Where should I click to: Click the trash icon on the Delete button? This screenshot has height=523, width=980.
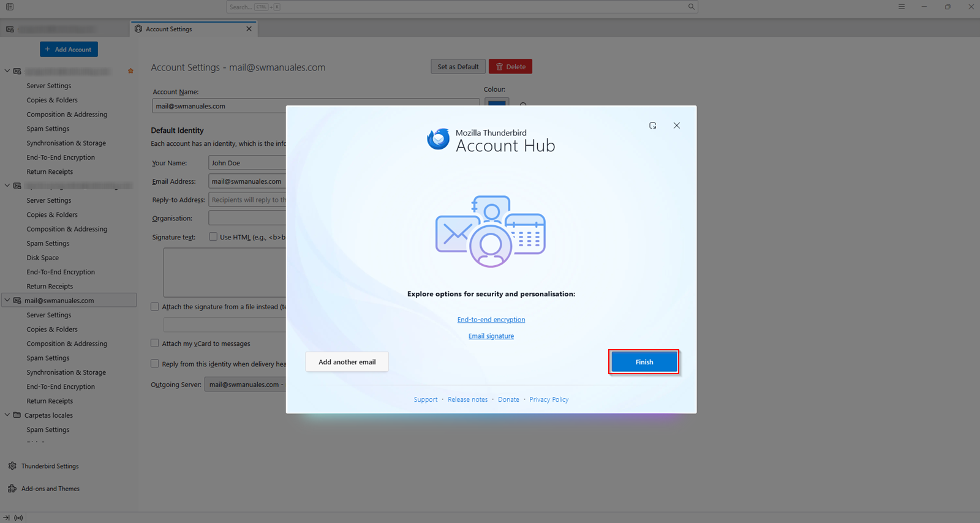tap(499, 67)
